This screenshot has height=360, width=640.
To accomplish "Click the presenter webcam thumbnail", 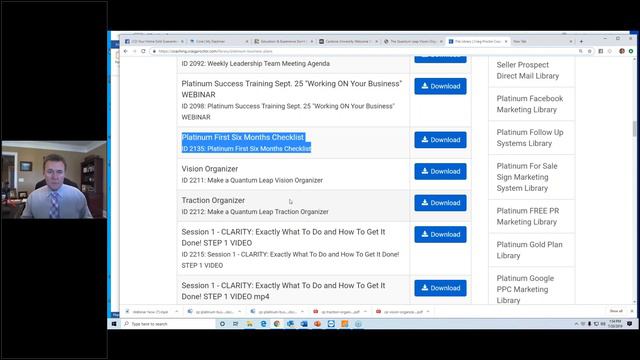I will point(54,180).
